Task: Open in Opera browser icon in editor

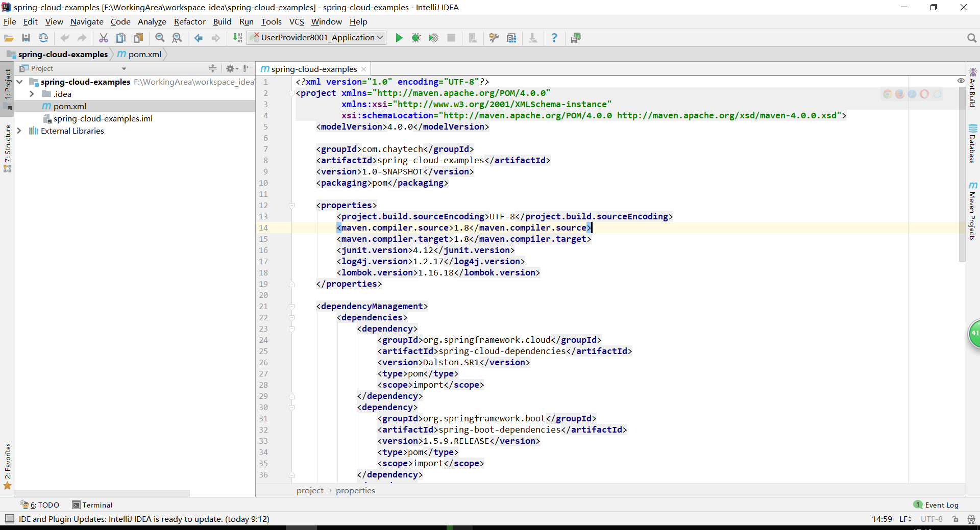Action: (x=924, y=94)
